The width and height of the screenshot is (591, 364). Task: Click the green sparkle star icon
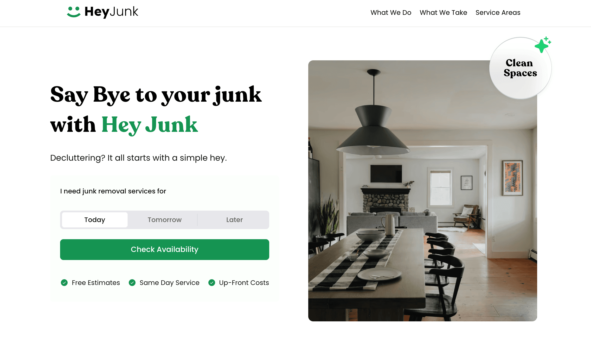(543, 45)
